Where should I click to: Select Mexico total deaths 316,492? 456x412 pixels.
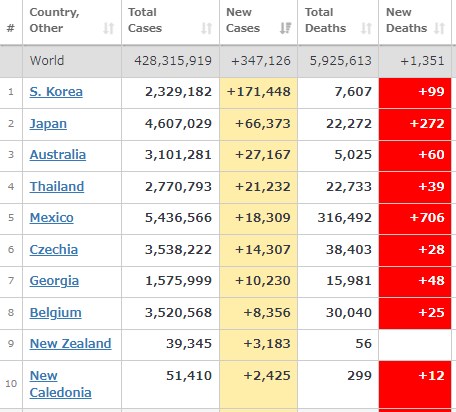345,218
